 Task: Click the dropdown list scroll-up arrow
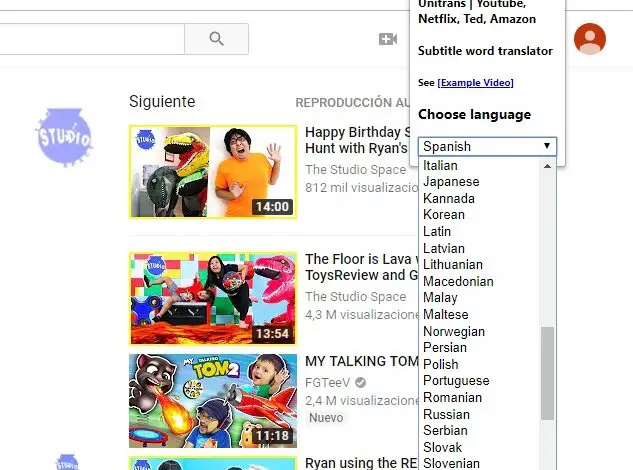point(547,166)
